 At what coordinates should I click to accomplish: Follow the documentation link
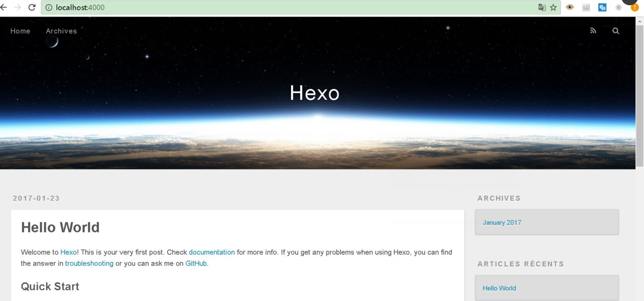(x=212, y=252)
